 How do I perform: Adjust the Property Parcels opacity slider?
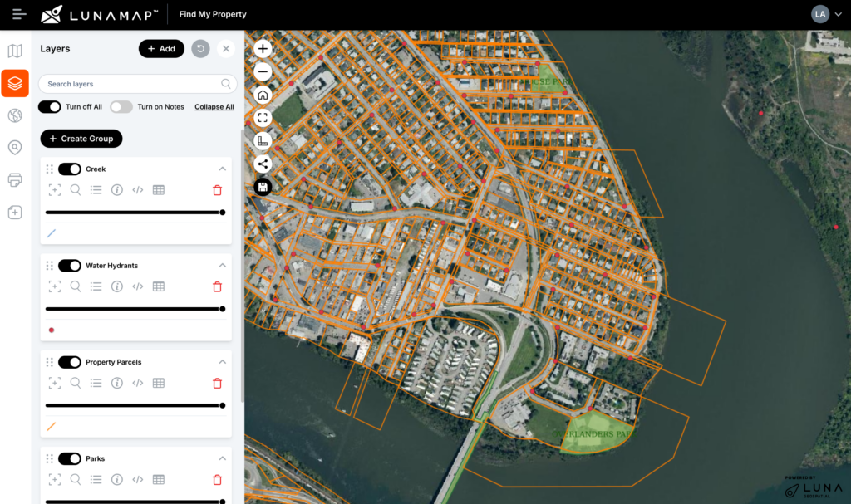pos(135,406)
